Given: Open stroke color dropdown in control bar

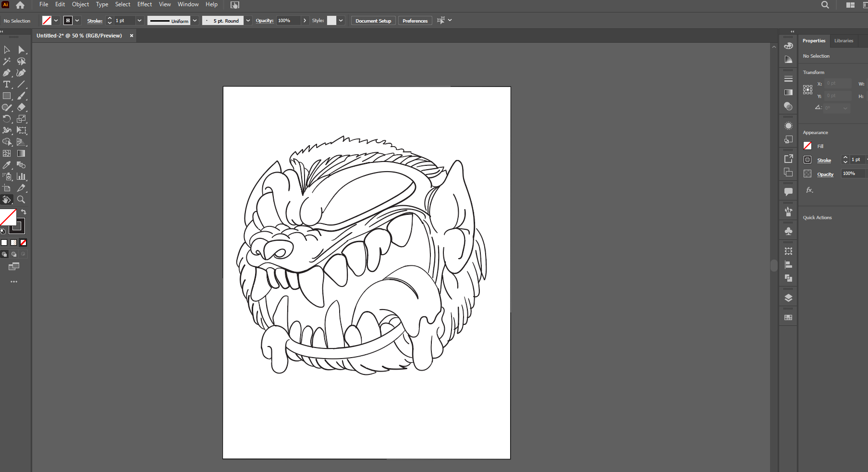Looking at the screenshot, I should pos(77,21).
